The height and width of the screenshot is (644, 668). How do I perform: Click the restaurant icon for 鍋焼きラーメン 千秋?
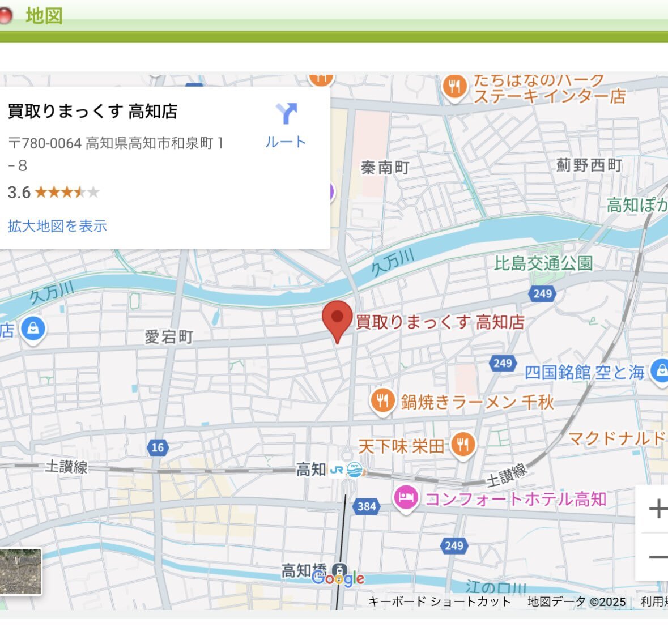pos(382,401)
